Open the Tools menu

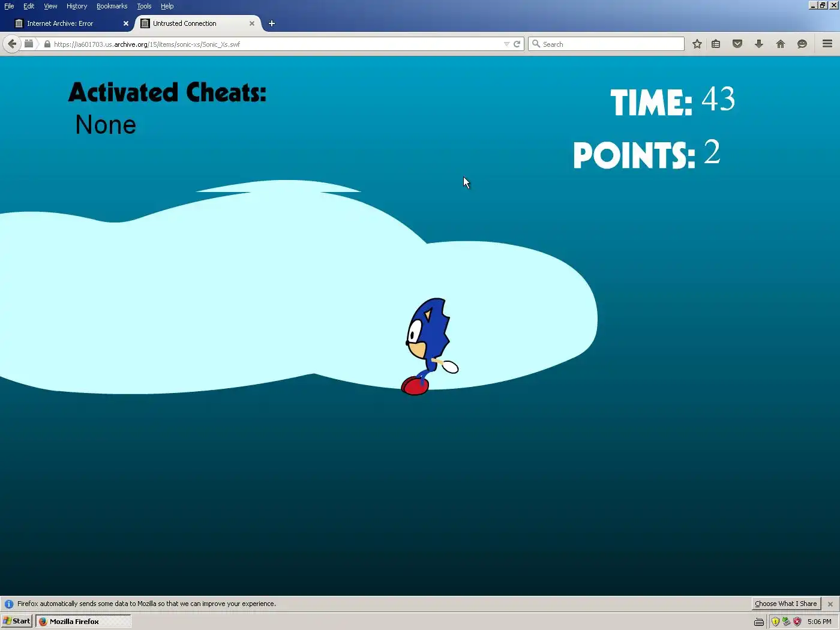[x=144, y=6]
